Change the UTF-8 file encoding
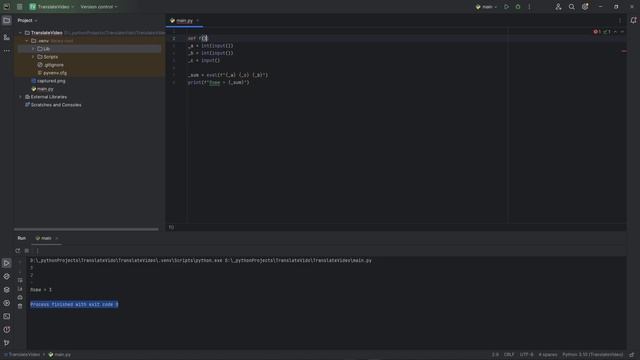Image resolution: width=640 pixels, height=360 pixels. pos(527,355)
